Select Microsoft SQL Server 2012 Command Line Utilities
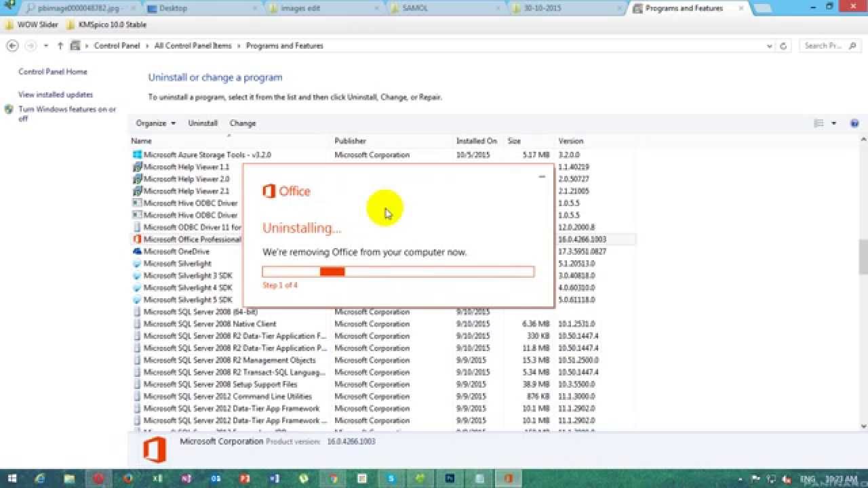Viewport: 868px width, 488px height. (x=383, y=396)
